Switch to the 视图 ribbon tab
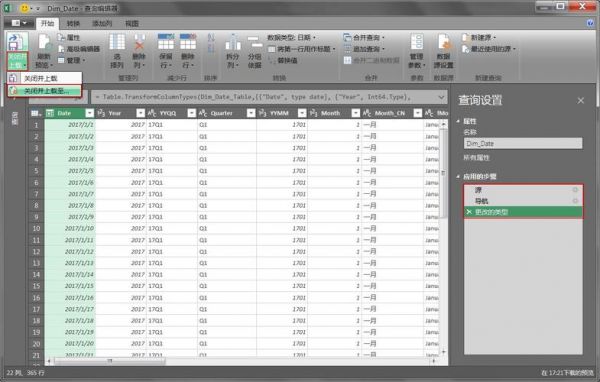This screenshot has width=600, height=382. pos(132,24)
